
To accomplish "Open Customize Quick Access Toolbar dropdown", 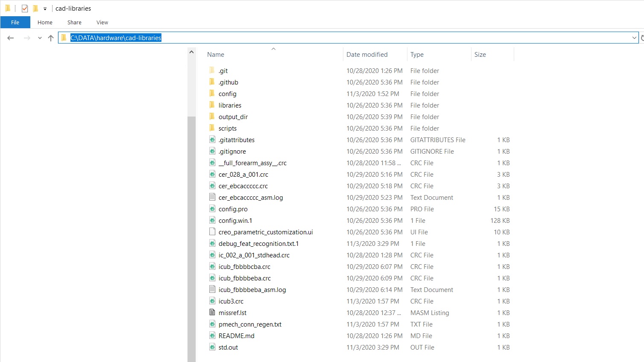I will tap(45, 9).
